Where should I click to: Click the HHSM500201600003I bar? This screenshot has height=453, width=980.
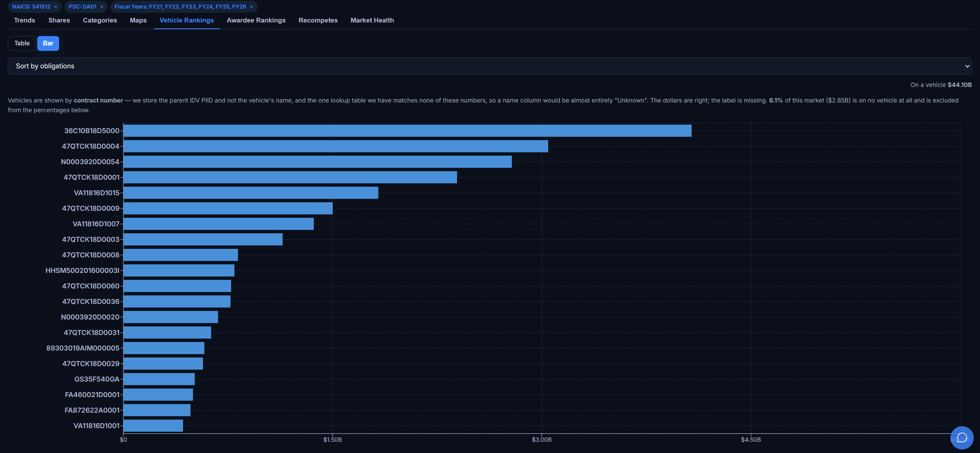179,271
